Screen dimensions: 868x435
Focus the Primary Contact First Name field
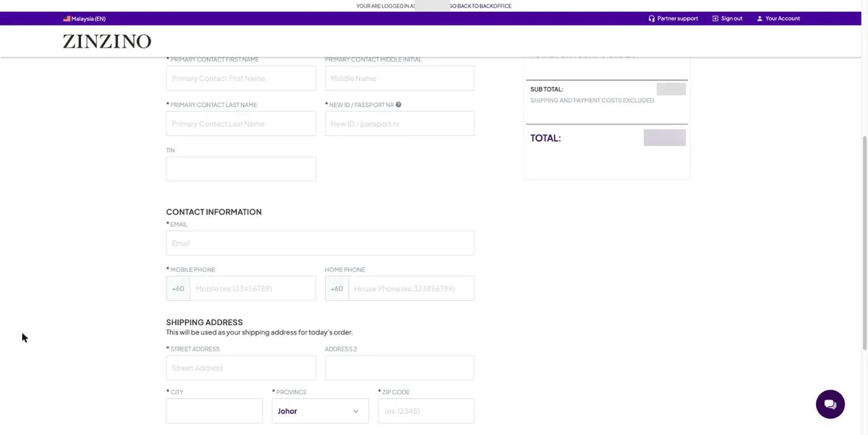click(x=241, y=78)
